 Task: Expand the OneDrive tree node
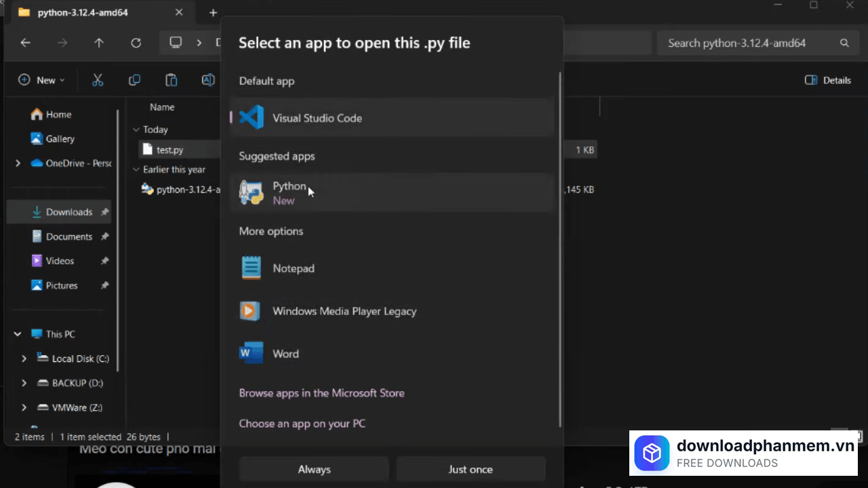[x=18, y=163]
